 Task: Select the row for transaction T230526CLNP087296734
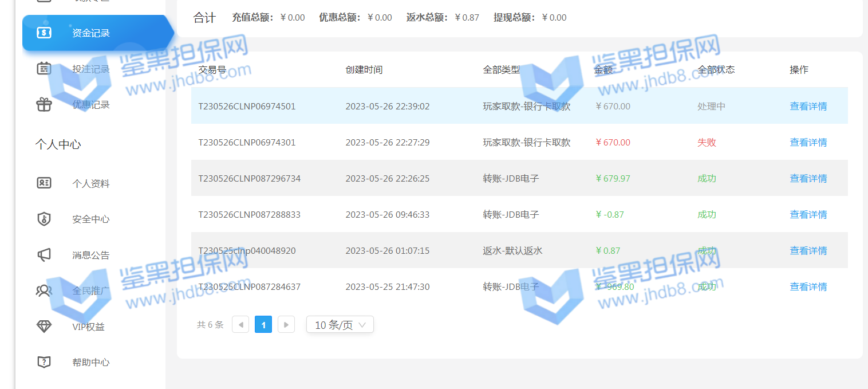(x=249, y=179)
